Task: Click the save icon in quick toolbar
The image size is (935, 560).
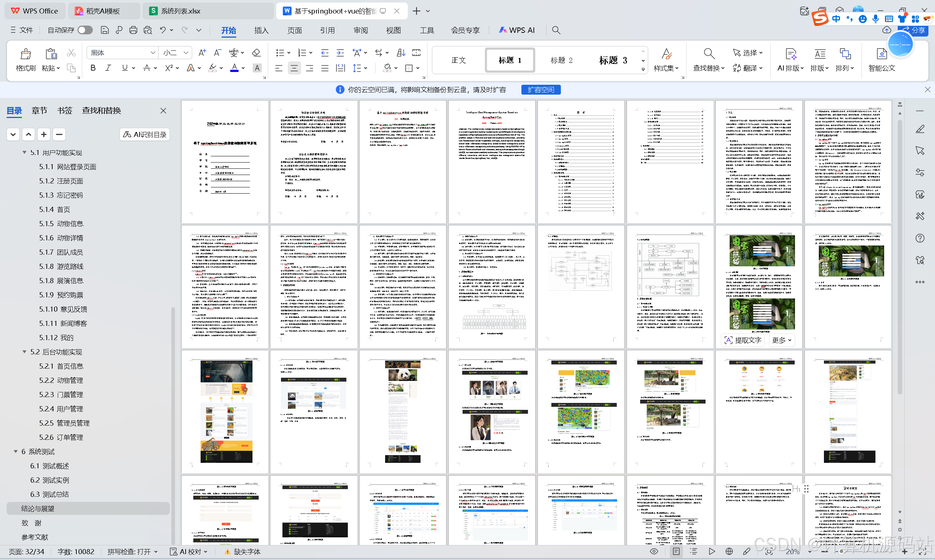Action: point(105,30)
